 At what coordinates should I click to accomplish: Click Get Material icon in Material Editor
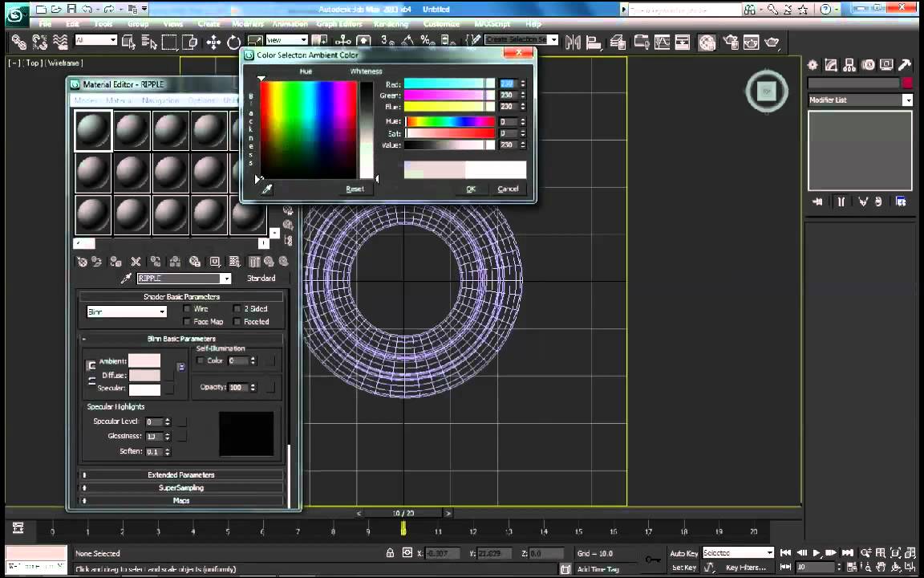82,261
